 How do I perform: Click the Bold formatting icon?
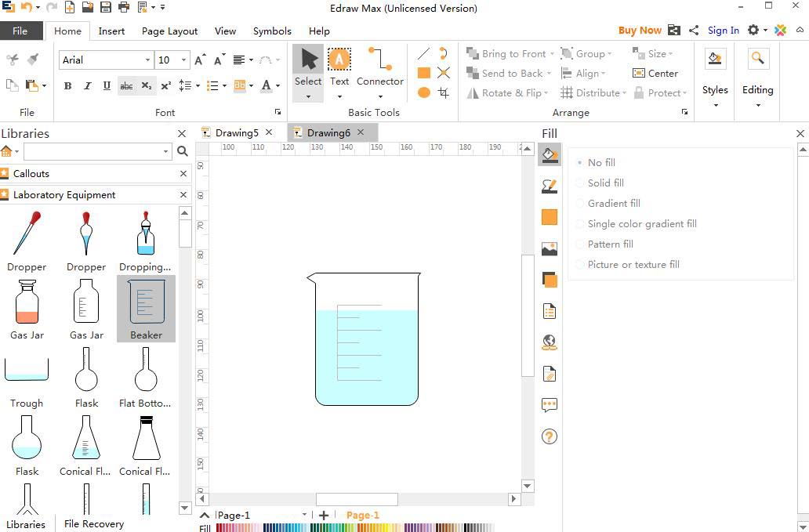(x=67, y=85)
